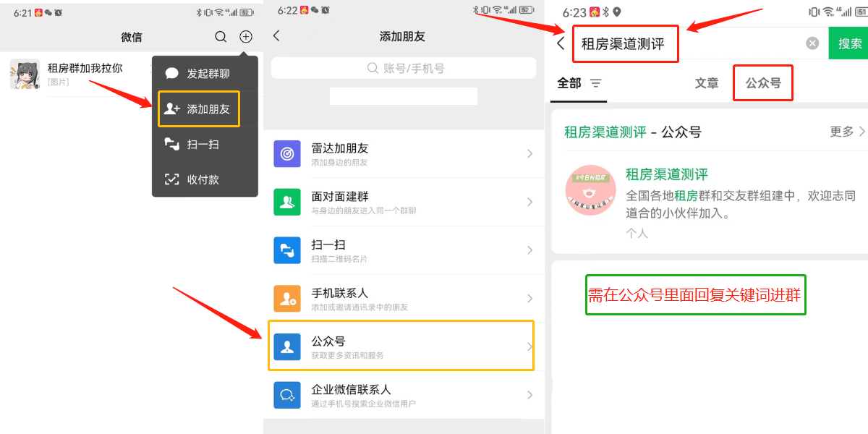This screenshot has width=868, height=434.
Task: Expand the chevron on the 雷达加朋友 row
Action: (x=529, y=153)
